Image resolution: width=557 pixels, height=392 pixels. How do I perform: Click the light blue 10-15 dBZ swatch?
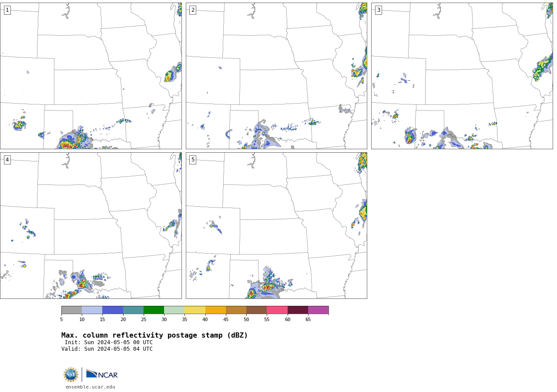coord(92,310)
